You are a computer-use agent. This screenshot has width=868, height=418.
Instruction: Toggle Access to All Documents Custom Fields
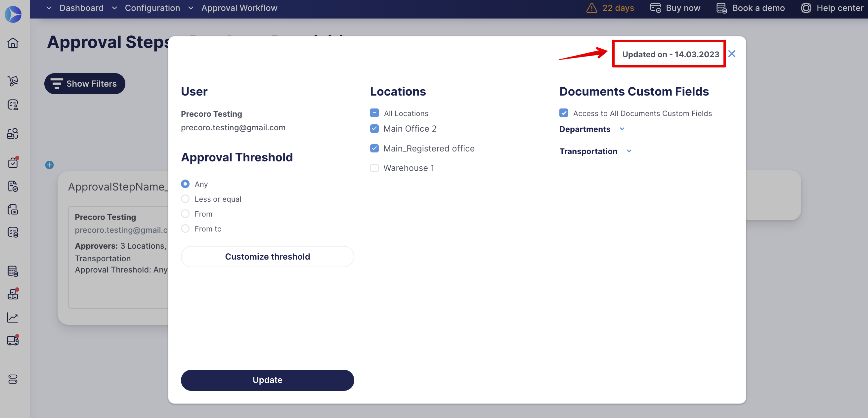click(x=564, y=113)
